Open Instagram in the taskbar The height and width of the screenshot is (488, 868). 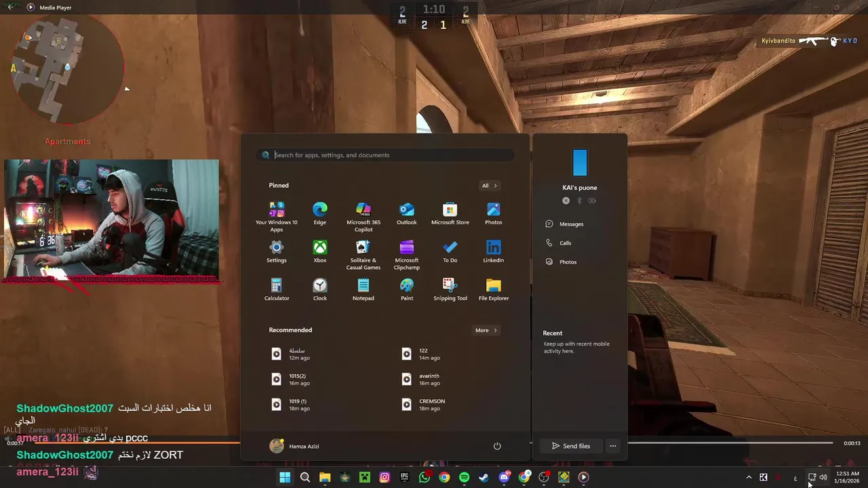pos(384,477)
